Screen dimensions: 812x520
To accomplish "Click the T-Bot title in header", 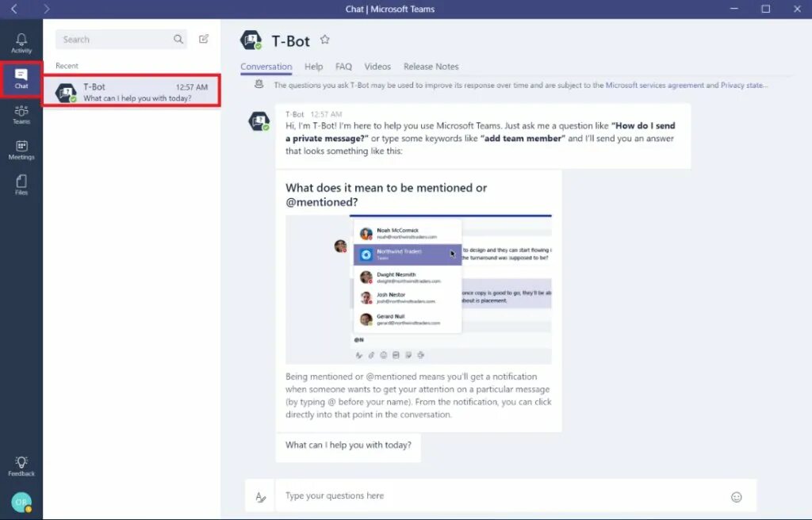I will point(290,41).
